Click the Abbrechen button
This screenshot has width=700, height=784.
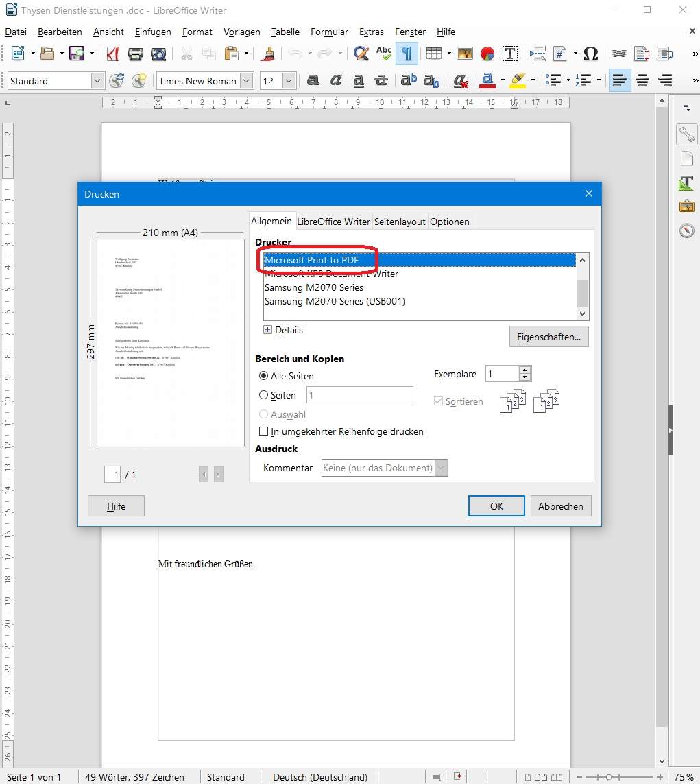[x=560, y=506]
